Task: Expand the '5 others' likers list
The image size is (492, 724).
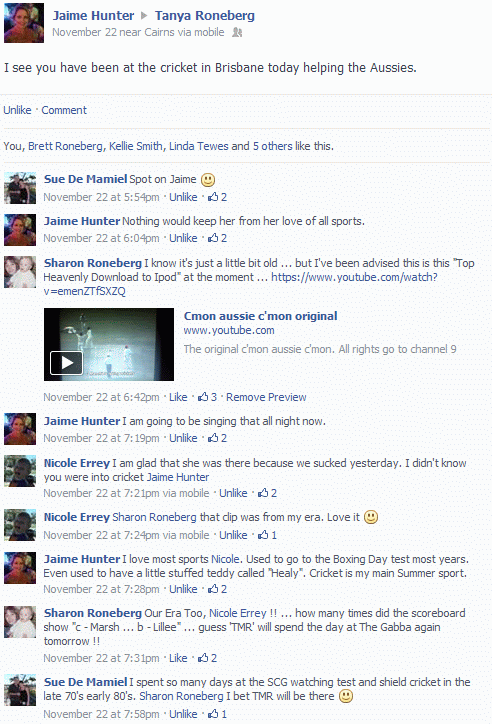Action: pos(272,146)
